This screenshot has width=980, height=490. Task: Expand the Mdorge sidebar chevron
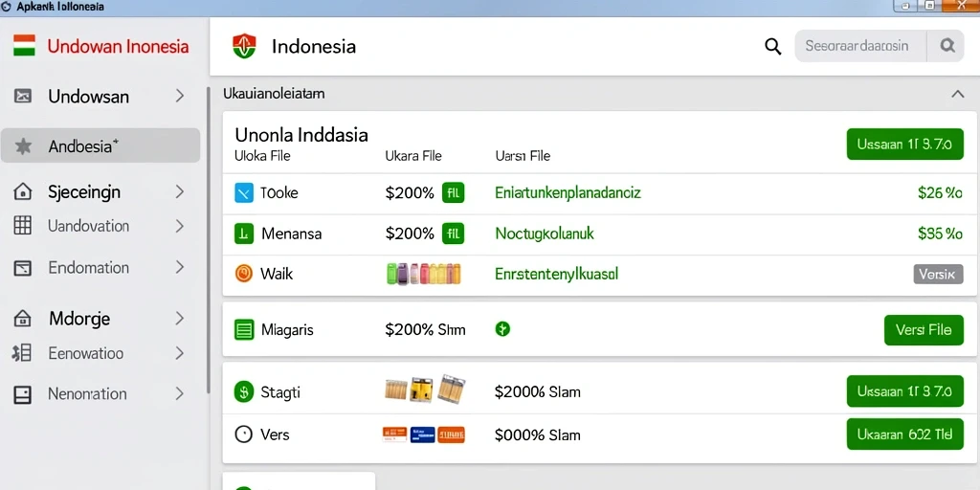click(179, 318)
